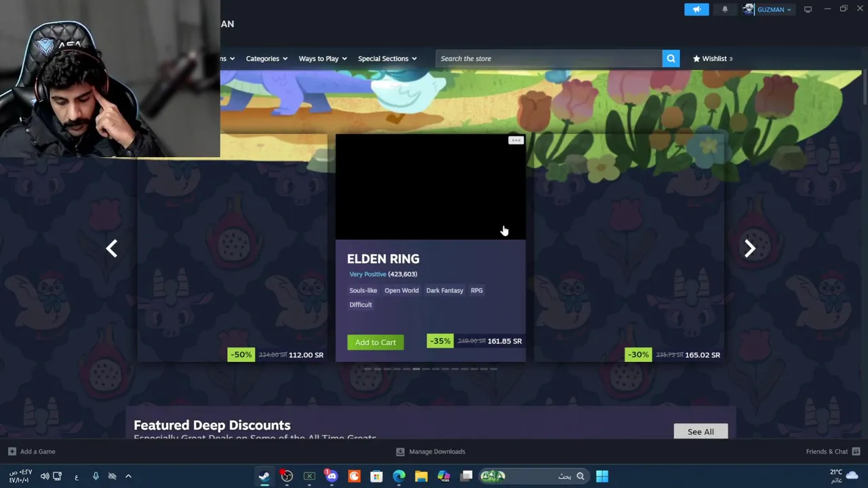Switch to Big Picture mode icon
This screenshot has height=488, width=868.
point(808,9)
